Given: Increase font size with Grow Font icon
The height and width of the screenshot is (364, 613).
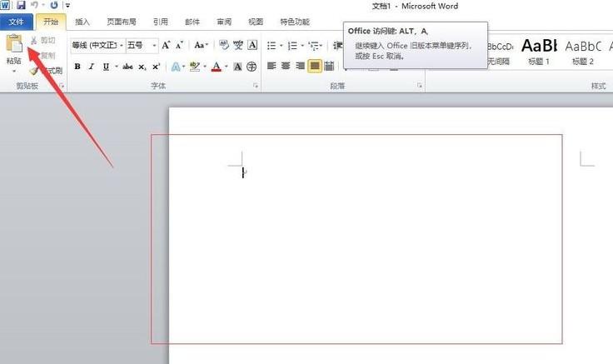Looking at the screenshot, I should (166, 45).
